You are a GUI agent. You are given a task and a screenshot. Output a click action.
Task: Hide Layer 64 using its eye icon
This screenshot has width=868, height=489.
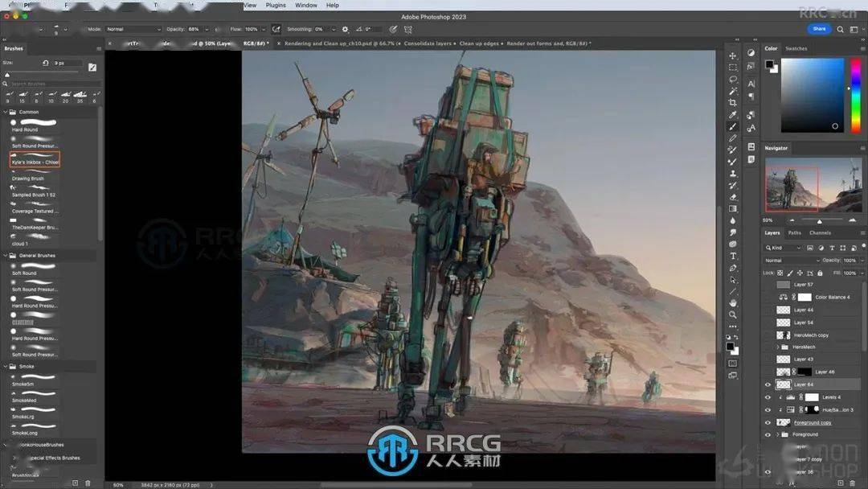pos(768,384)
